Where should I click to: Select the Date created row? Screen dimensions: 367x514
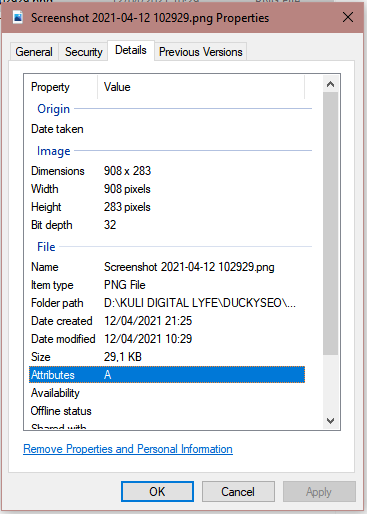click(x=167, y=321)
